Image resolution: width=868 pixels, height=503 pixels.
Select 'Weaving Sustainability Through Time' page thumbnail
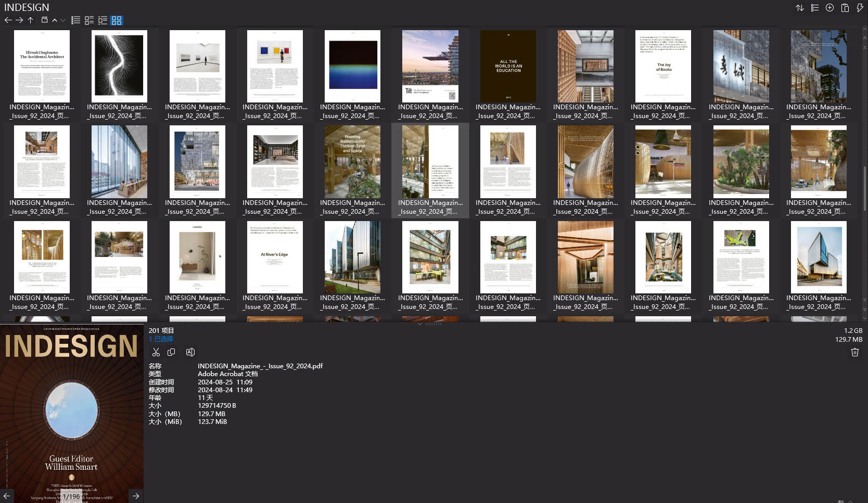pos(352,162)
